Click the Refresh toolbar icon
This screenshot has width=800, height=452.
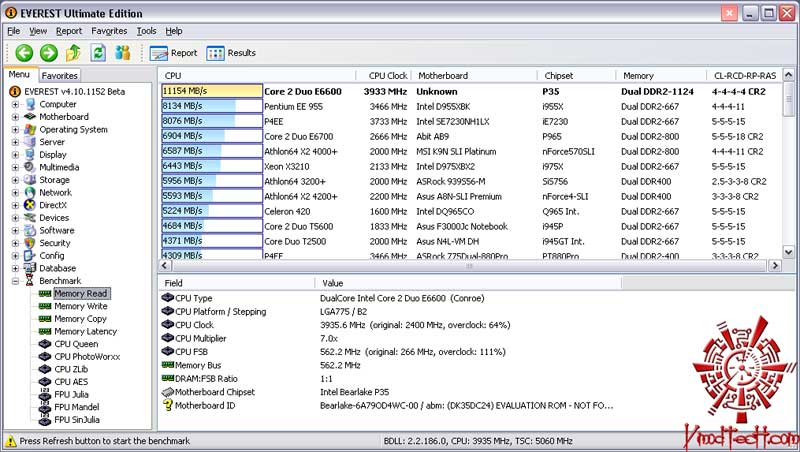98,53
